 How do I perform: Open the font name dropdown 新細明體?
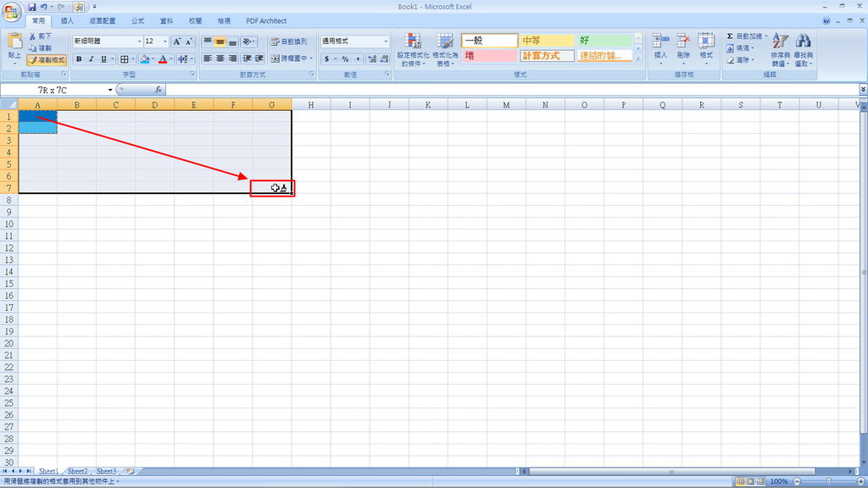click(x=139, y=42)
